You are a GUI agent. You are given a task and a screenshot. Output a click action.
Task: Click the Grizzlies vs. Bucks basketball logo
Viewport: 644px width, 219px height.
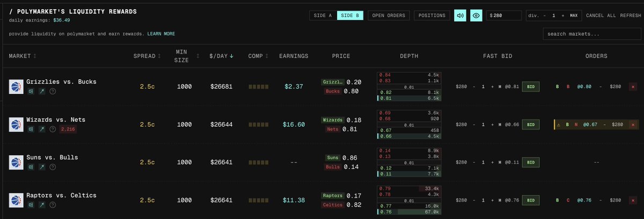click(x=16, y=86)
